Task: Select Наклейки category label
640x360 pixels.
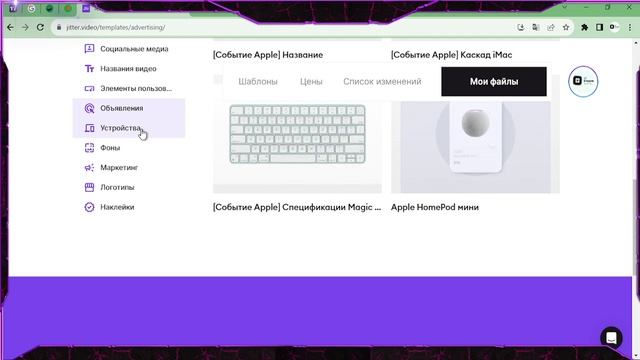Action: (117, 207)
